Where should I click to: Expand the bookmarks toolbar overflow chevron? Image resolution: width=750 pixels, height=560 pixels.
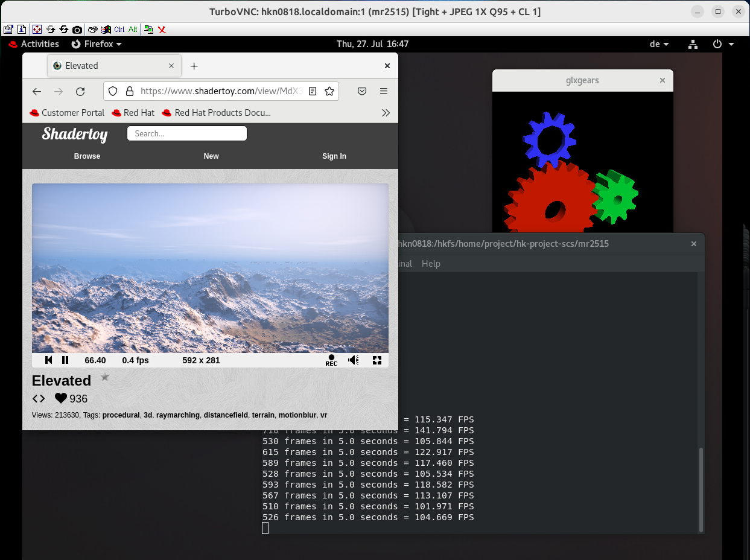click(x=386, y=113)
